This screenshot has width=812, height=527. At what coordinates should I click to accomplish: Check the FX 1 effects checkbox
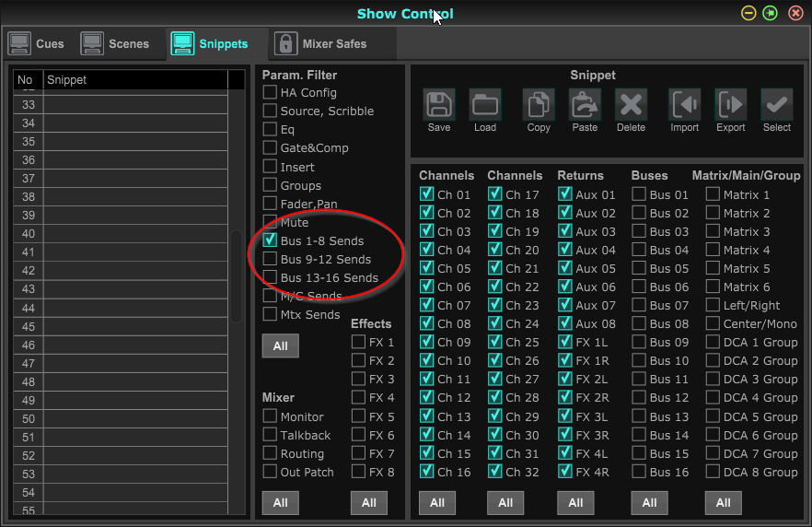tap(358, 342)
